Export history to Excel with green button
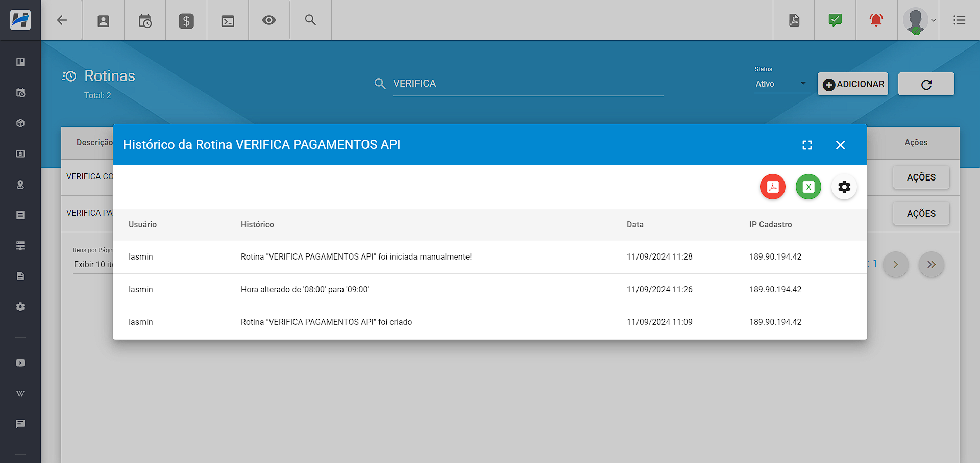 point(808,187)
